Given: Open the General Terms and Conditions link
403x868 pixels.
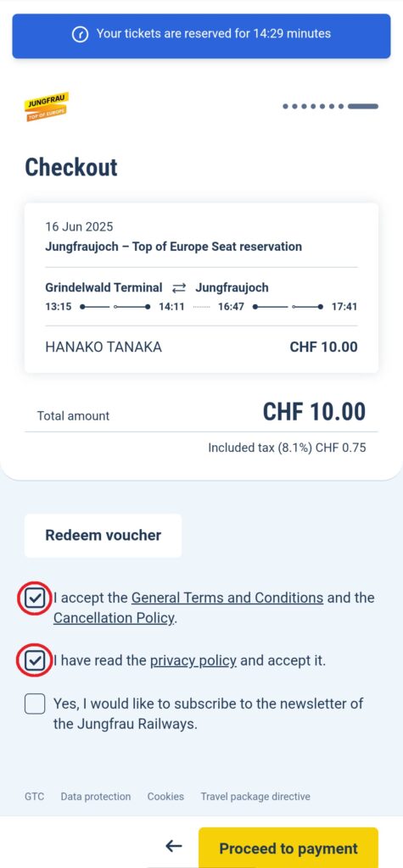Looking at the screenshot, I should click(x=227, y=598).
